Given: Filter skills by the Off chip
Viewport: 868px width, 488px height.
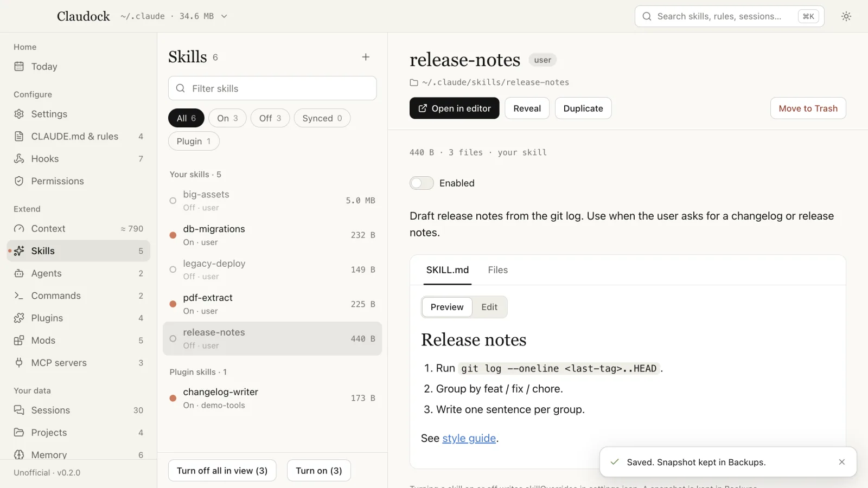Looking at the screenshot, I should 270,118.
